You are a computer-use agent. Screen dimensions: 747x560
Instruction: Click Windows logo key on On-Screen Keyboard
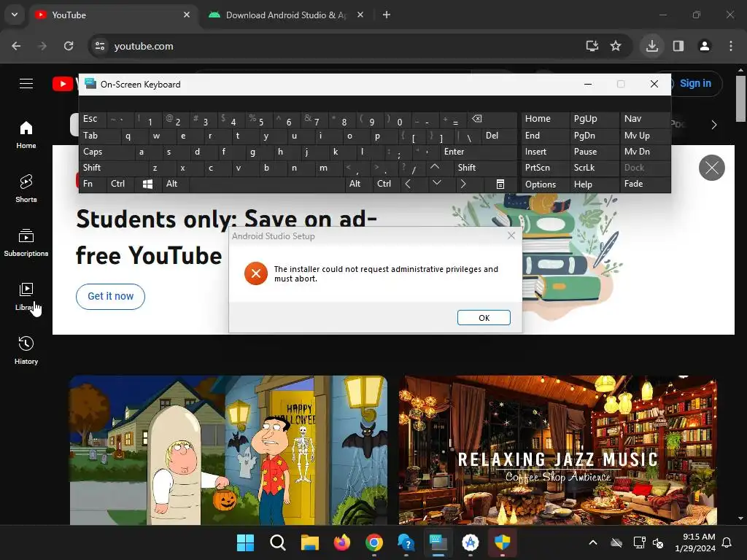147,184
